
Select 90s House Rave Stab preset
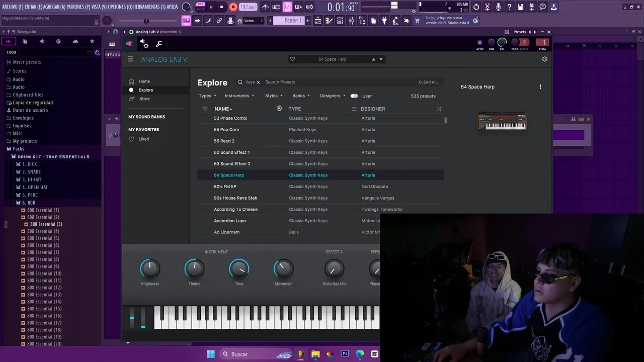pos(320,198)
